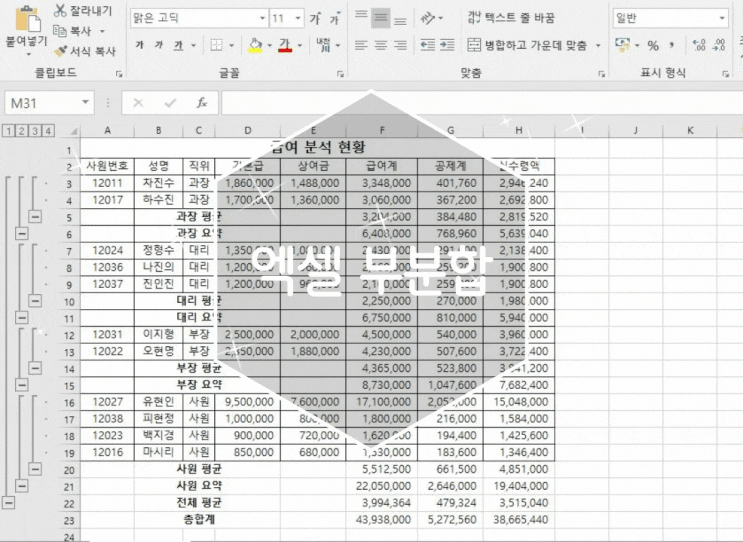743x542 pixels.
Task: Apply comma style
Action: pyautogui.click(x=672, y=45)
